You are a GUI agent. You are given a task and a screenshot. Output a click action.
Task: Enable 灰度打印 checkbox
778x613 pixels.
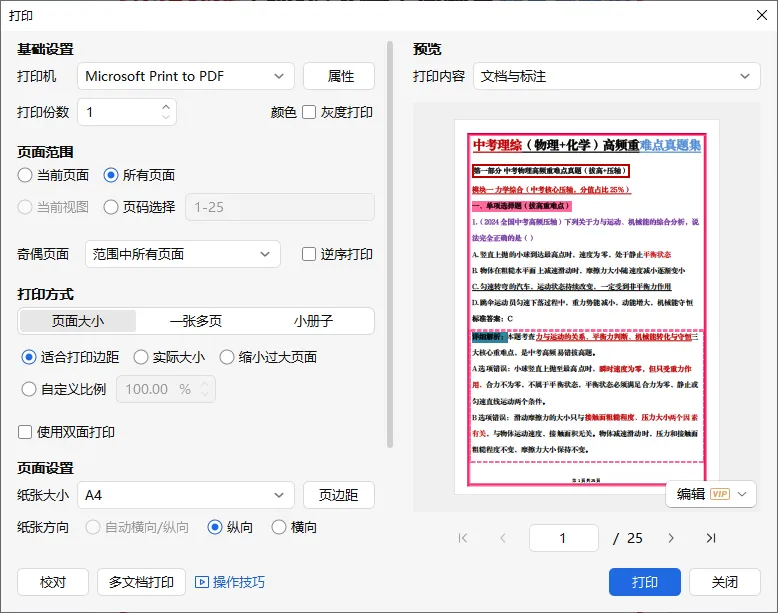coord(309,112)
